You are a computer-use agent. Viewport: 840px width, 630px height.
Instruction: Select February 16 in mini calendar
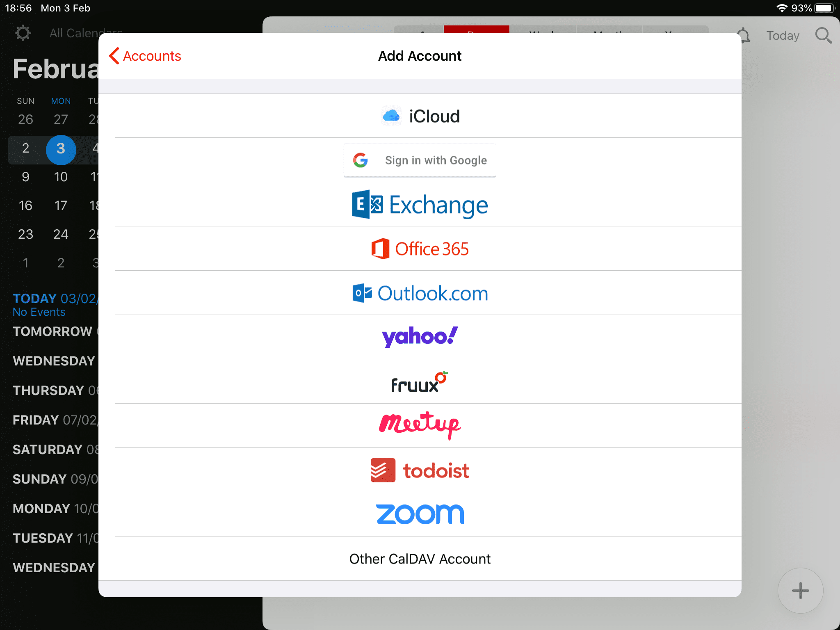(x=25, y=205)
